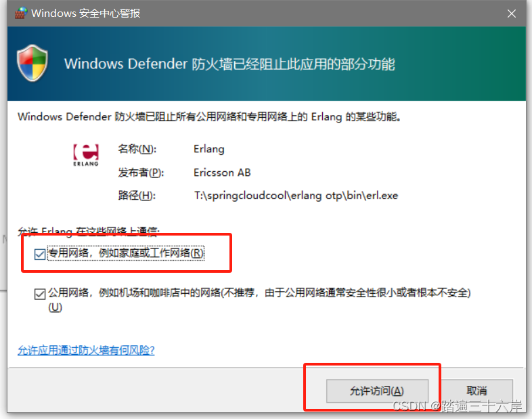The height and width of the screenshot is (419, 532).
Task: Click the firewall icon in the title bar
Action: pos(21,13)
